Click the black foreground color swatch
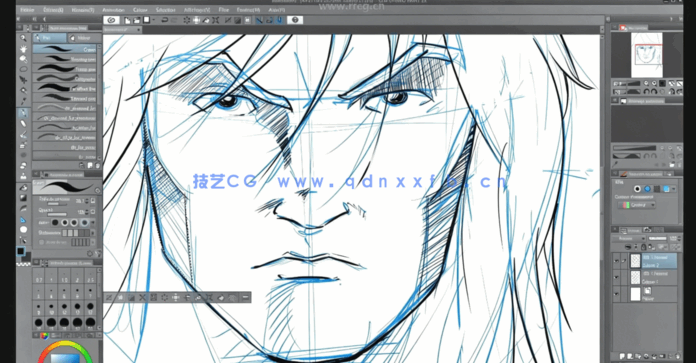Viewport: 696px width, 363px height. [20, 251]
